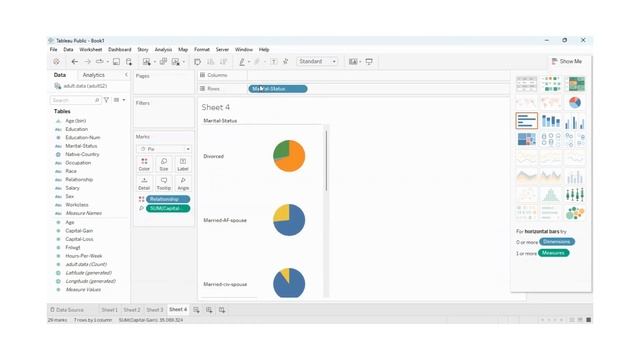Save the workbook using the toolbar icon

point(116,62)
